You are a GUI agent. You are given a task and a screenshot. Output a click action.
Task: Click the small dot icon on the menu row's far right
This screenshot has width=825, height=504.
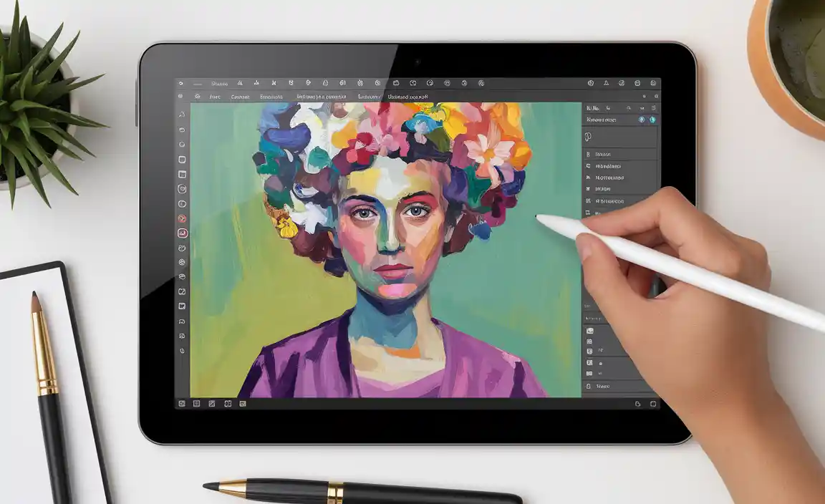click(655, 96)
